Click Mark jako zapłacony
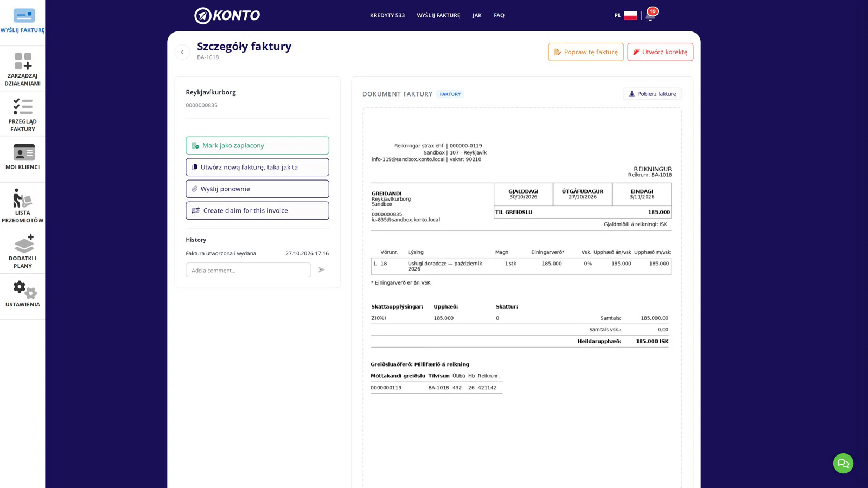The image size is (868, 488). pos(257,145)
